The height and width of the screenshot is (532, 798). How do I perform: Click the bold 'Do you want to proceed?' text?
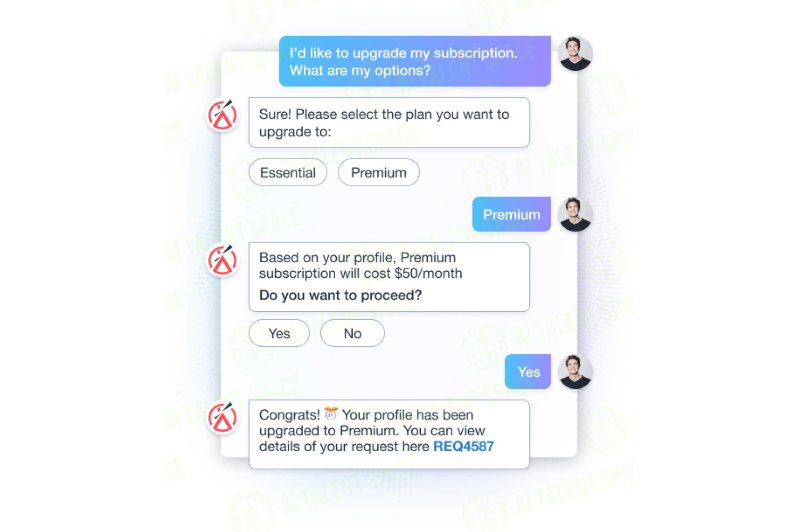(x=340, y=295)
